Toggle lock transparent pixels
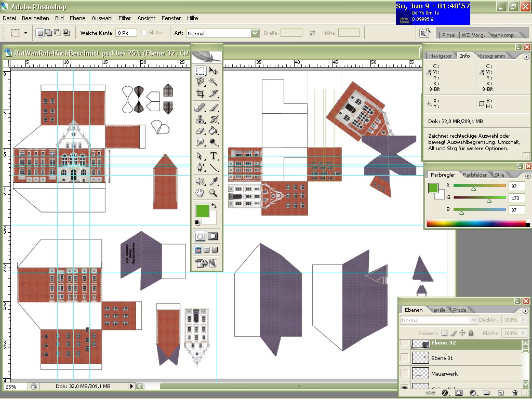The image size is (532, 399). coord(445,333)
